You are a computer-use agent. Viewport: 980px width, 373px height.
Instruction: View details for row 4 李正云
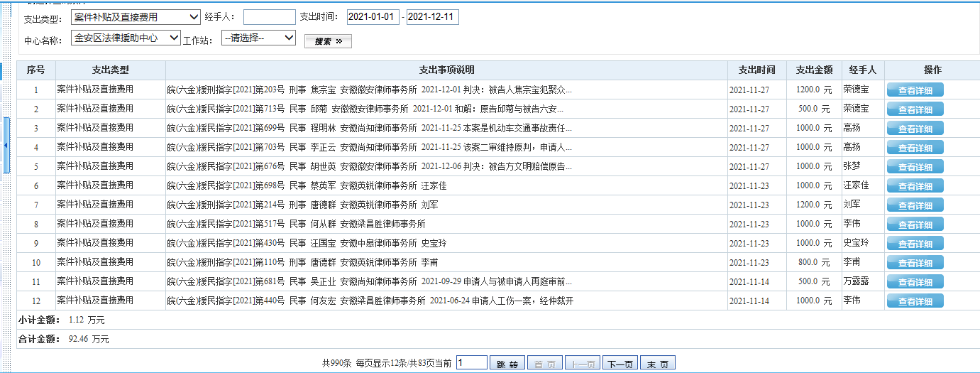click(x=915, y=148)
